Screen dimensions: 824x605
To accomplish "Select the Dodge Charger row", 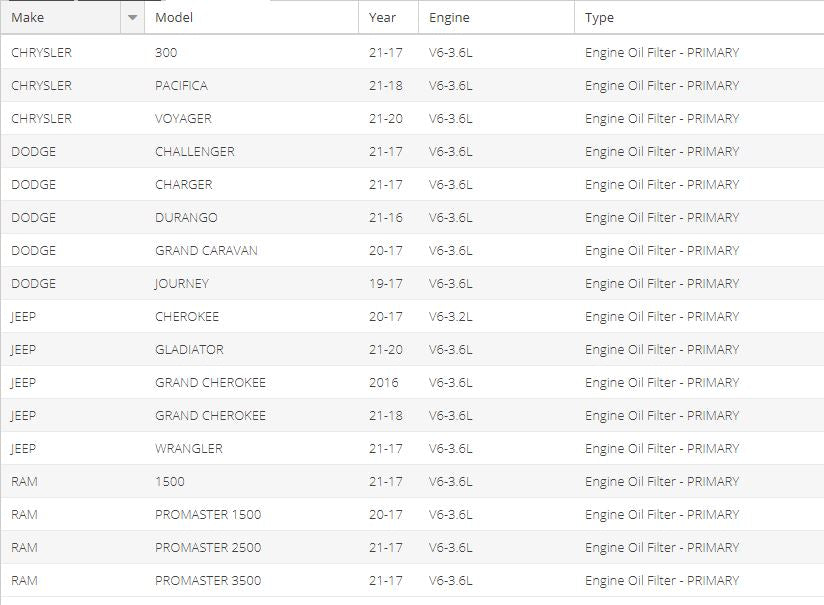I will (412, 185).
